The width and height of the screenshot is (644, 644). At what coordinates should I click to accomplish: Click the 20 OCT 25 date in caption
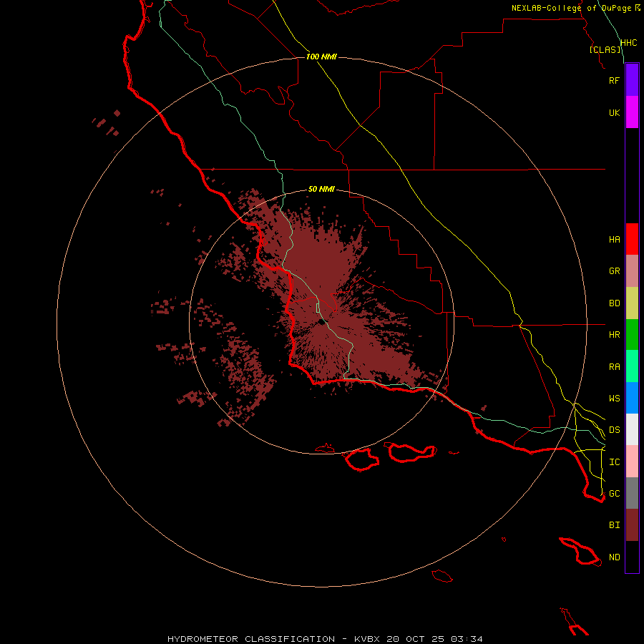[416, 639]
